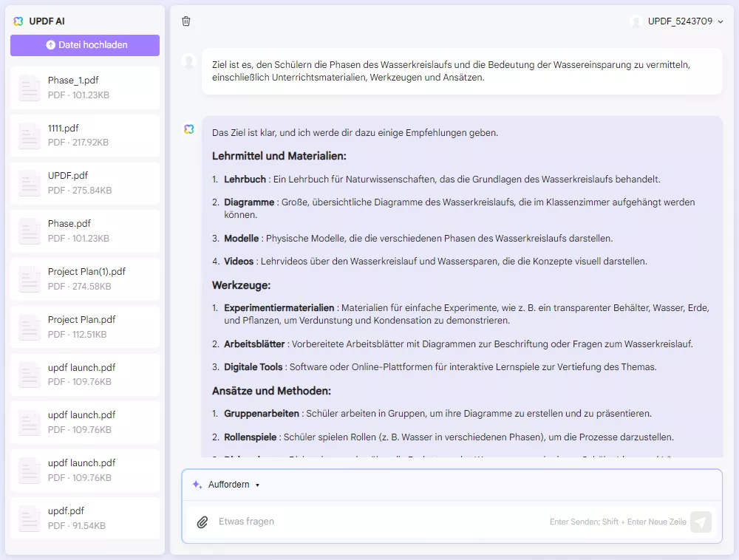Click the file icon of 1111.pdf
Screen dimensions: 739x560
[x=30, y=136]
